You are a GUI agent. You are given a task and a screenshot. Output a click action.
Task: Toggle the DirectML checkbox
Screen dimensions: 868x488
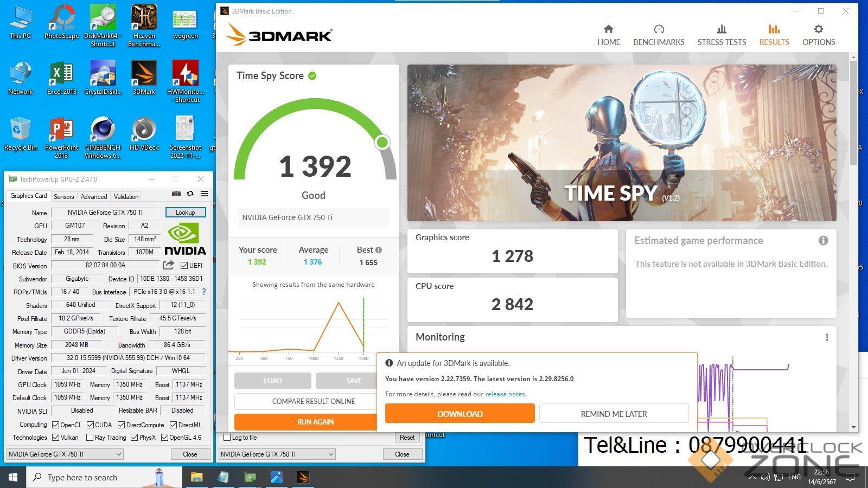click(x=173, y=425)
